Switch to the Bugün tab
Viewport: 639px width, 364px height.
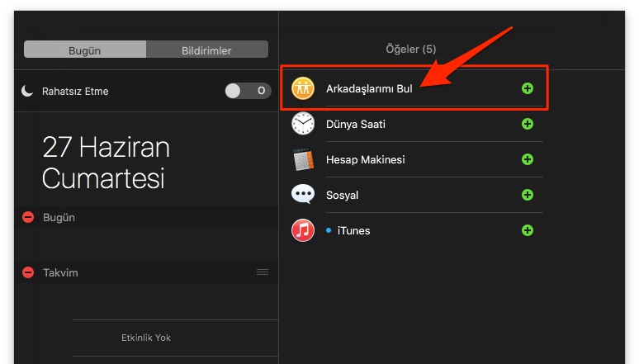pyautogui.click(x=84, y=50)
